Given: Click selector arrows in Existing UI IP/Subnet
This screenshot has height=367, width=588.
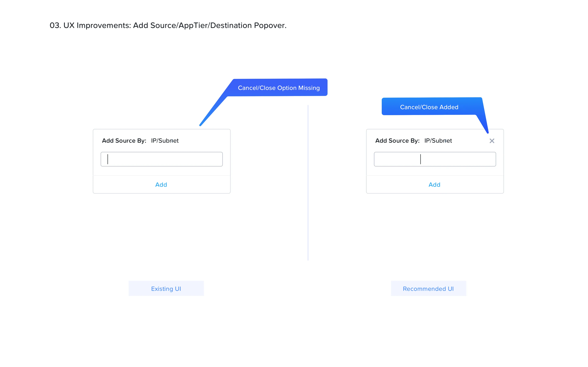Looking at the screenshot, I should 172,141.
